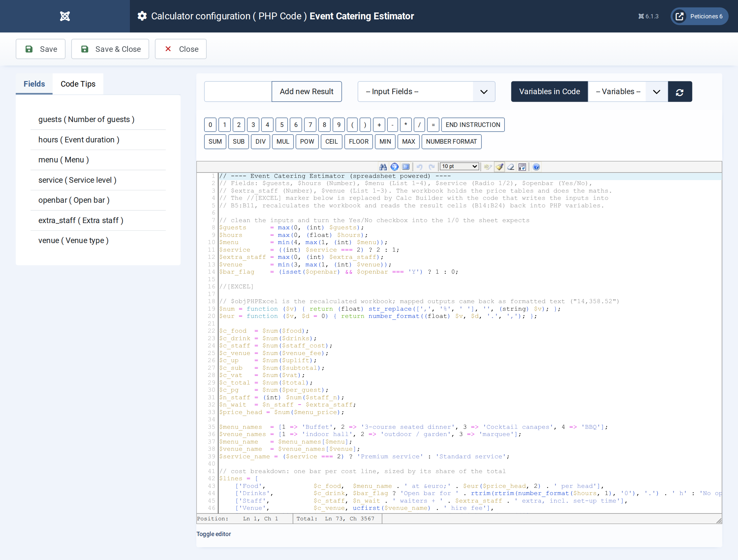This screenshot has width=738, height=560.
Task: Click the refresh variables icon button
Action: (680, 92)
